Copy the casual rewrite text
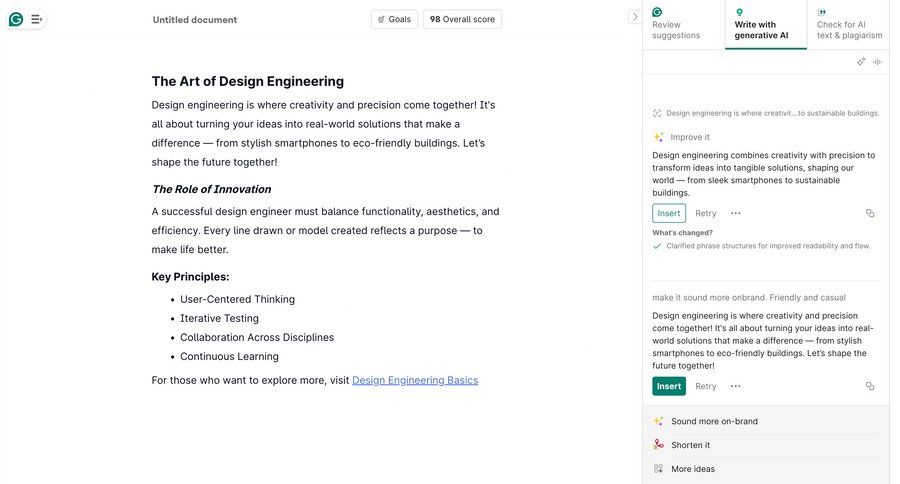Viewport: 900px width, 484px height. pos(870,386)
